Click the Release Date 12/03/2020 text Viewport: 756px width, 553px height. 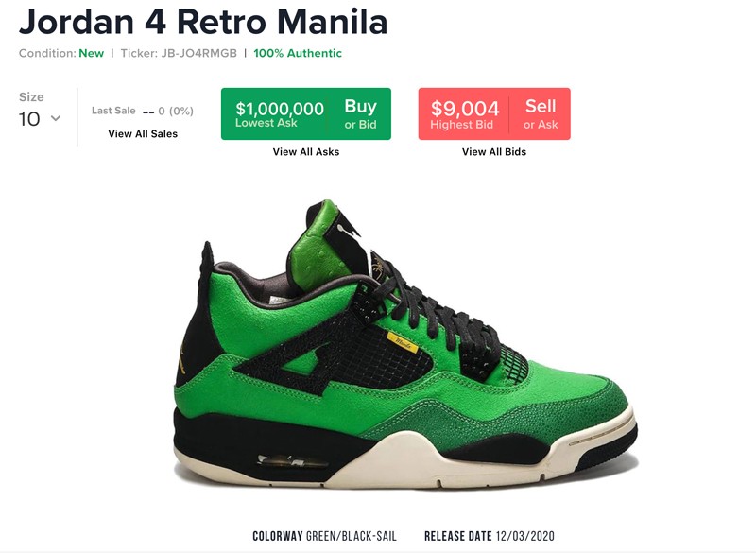coord(490,536)
